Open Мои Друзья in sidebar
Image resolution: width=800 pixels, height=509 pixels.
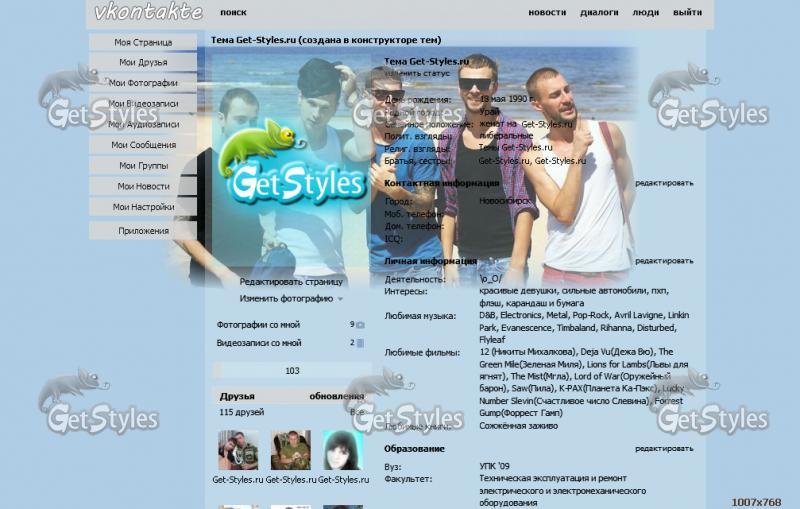pos(143,62)
